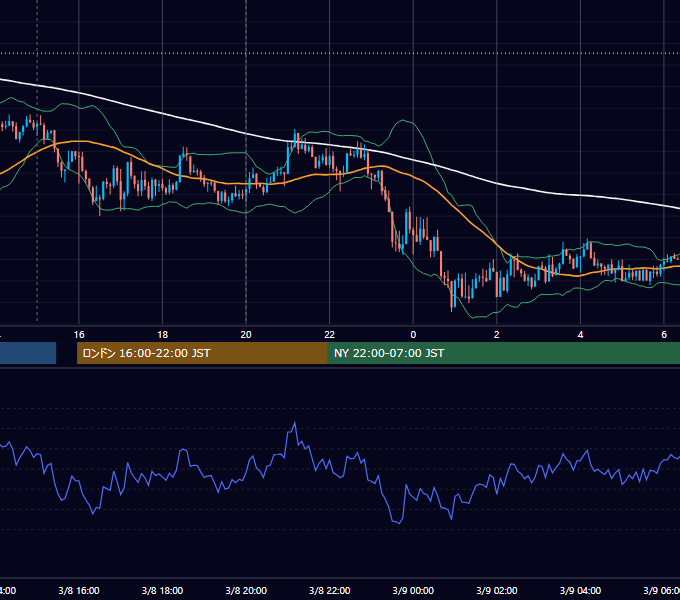Click the 3/8 18:00 label on indicator axis
This screenshot has width=680, height=600.
[x=163, y=590]
